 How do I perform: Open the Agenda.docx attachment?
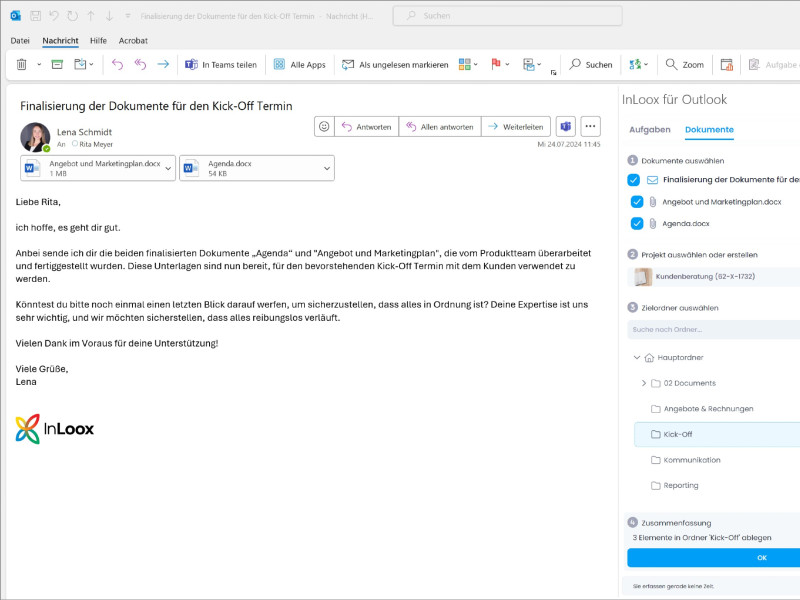250,168
